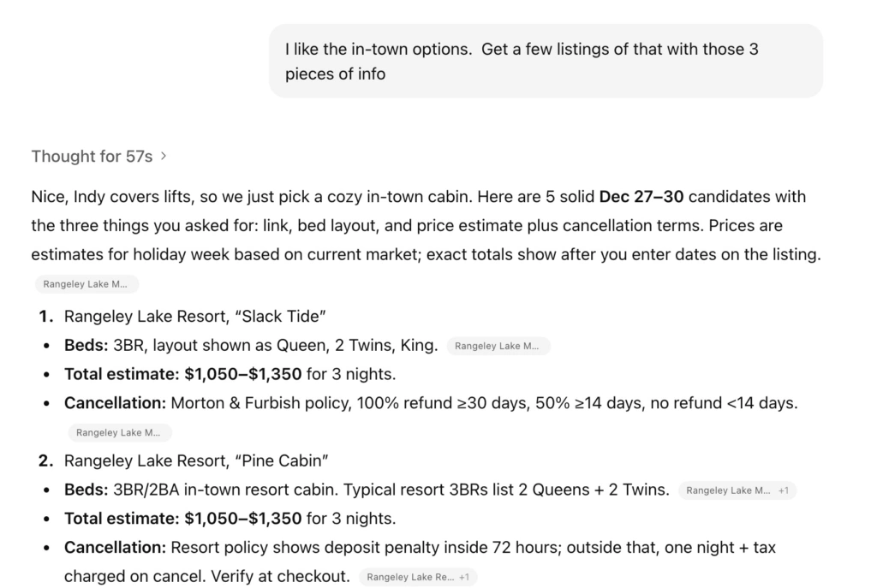This screenshot has height=588, width=877.
Task: Click the bold "Dec 27–30" dates
Action: [641, 197]
